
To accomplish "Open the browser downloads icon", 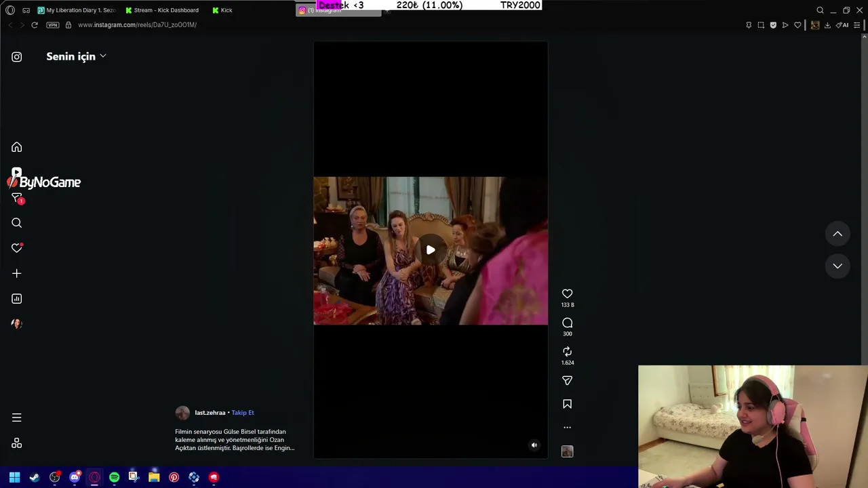I will click(827, 25).
